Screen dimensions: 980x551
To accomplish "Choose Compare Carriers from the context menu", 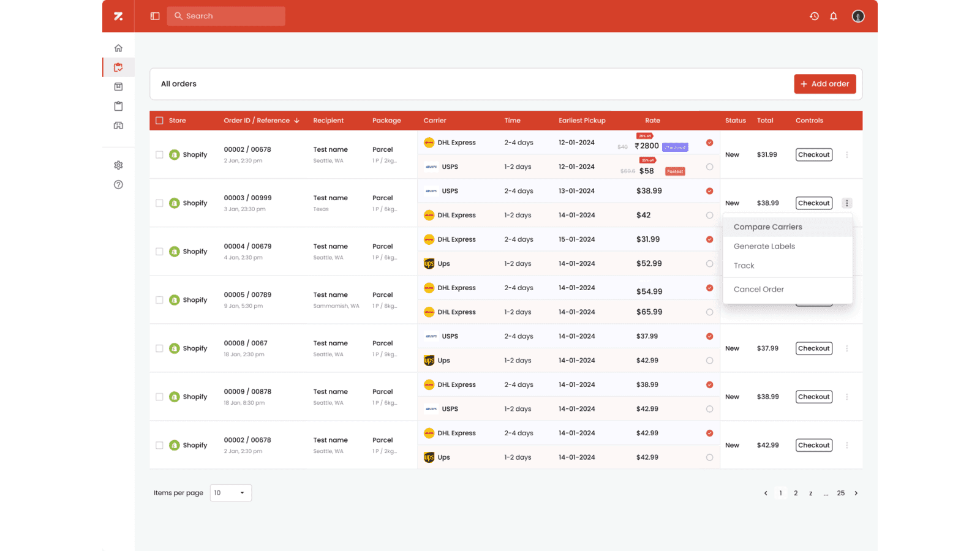I will (767, 227).
